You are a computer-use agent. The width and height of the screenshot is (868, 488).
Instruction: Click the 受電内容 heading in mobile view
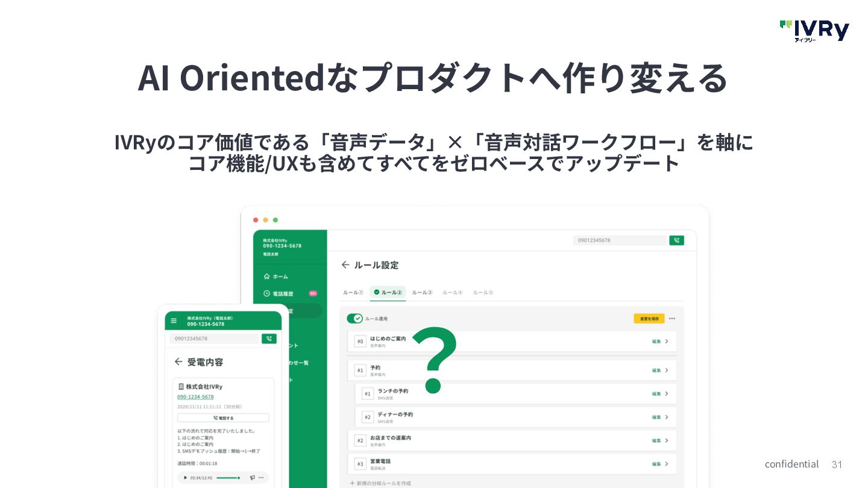[205, 362]
